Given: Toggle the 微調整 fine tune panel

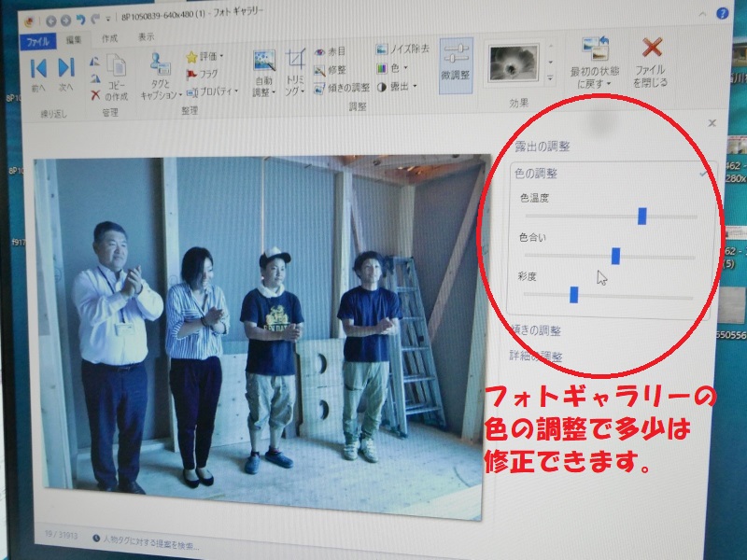Looking at the screenshot, I should [x=456, y=65].
